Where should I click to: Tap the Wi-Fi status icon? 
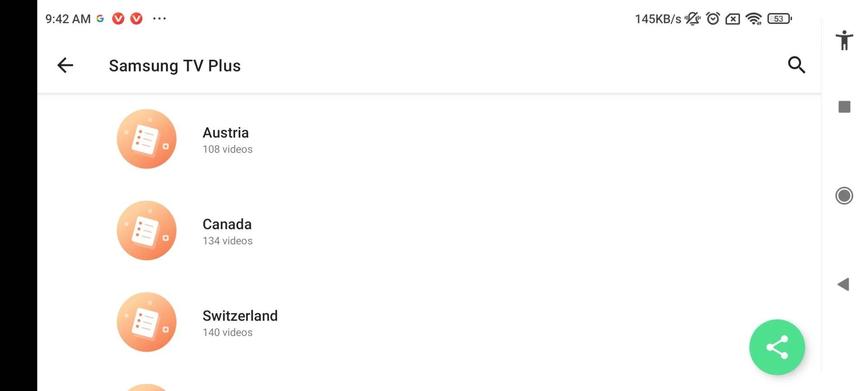(x=754, y=19)
